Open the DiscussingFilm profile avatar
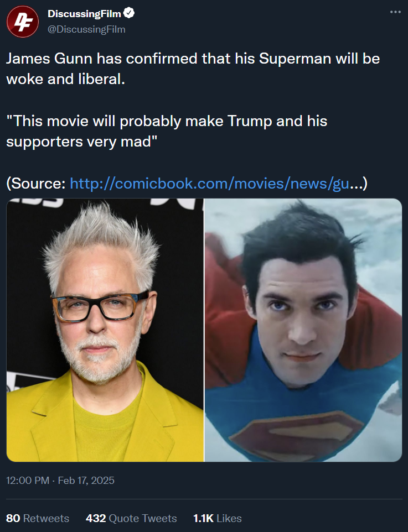Viewport: 408px width, 532px height. tap(23, 22)
